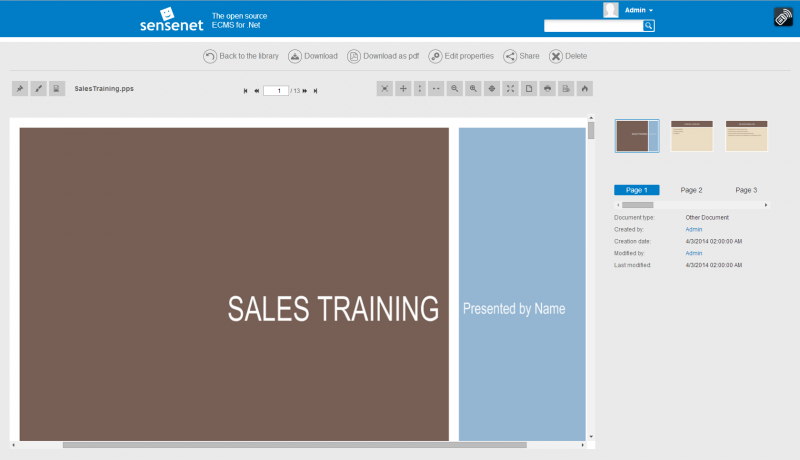Click document viewer scroll up arrow
This screenshot has height=460, width=800.
[591, 118]
